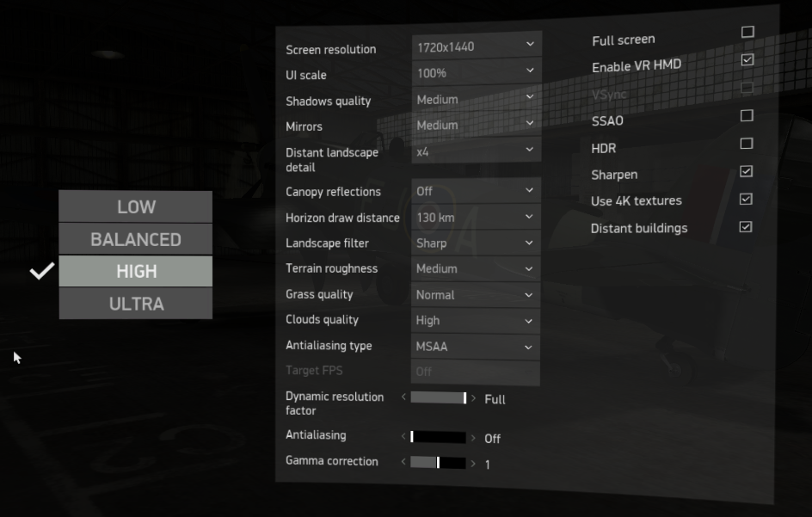The width and height of the screenshot is (812, 517).
Task: Enable the HDR checkbox
Action: tap(747, 144)
